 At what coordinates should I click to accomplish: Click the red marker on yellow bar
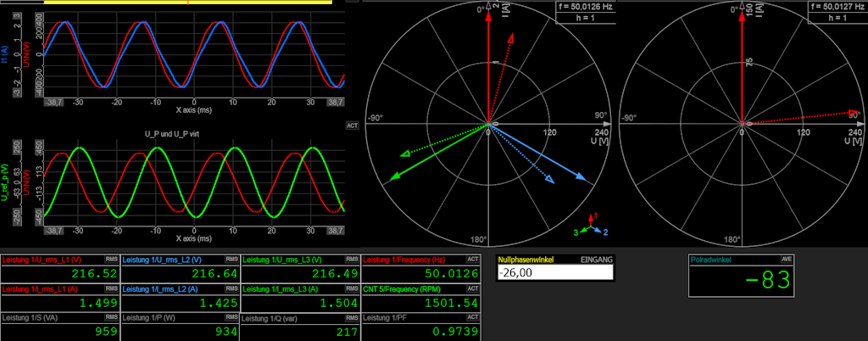tap(187, 3)
